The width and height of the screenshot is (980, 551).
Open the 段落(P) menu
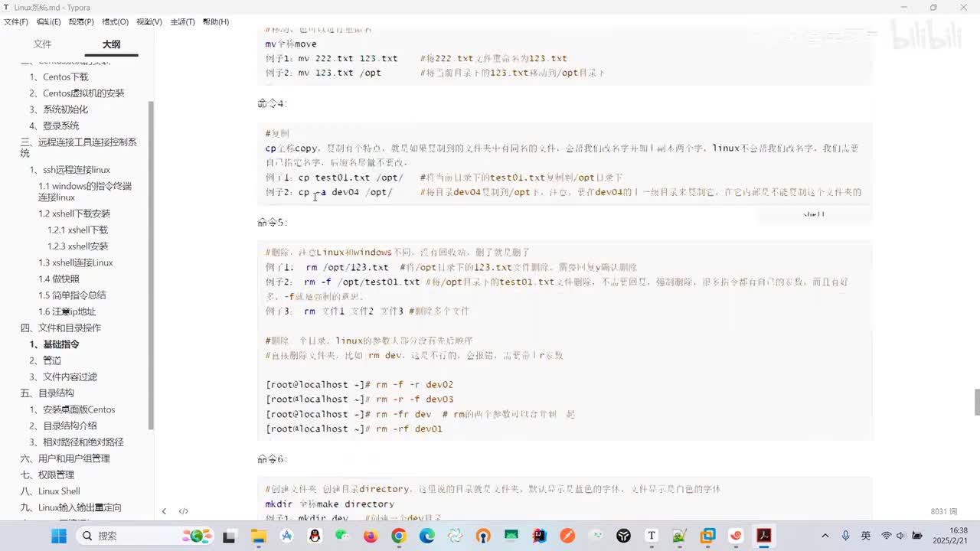pos(81,21)
